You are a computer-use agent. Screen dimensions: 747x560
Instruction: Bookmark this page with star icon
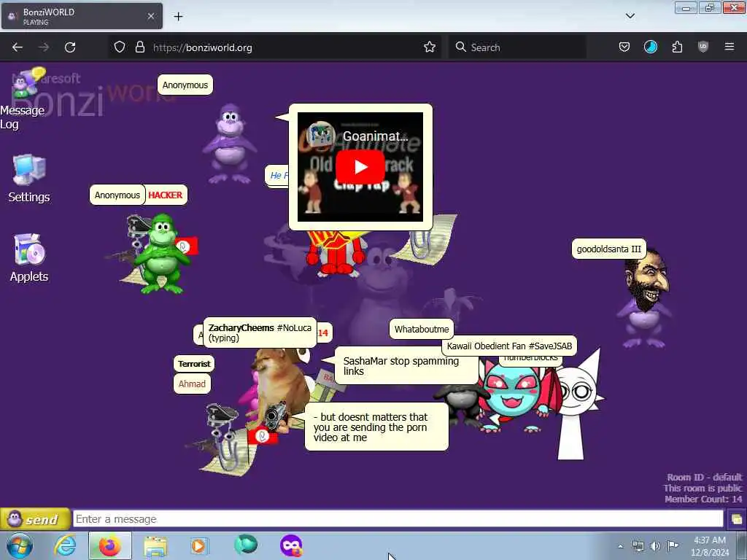429,47
